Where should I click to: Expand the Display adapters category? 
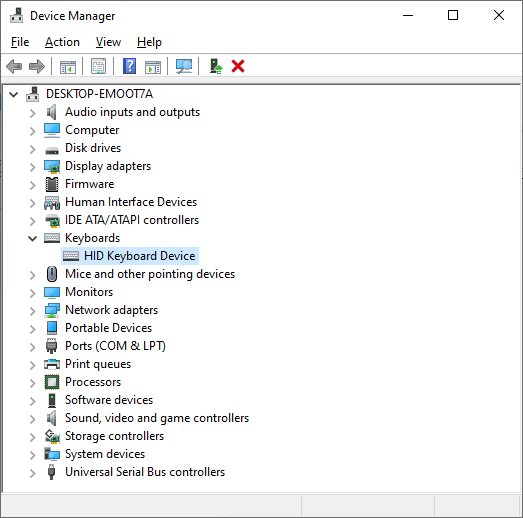pyautogui.click(x=32, y=167)
